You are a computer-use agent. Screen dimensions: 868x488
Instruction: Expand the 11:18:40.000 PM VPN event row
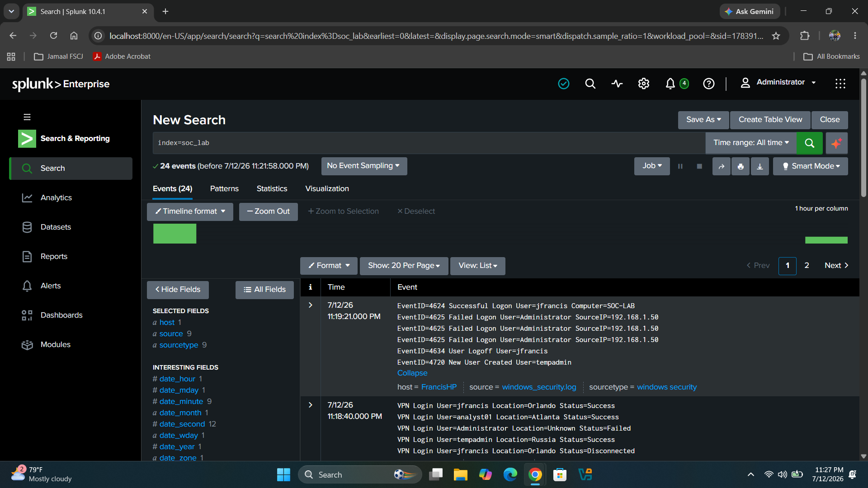coord(311,405)
